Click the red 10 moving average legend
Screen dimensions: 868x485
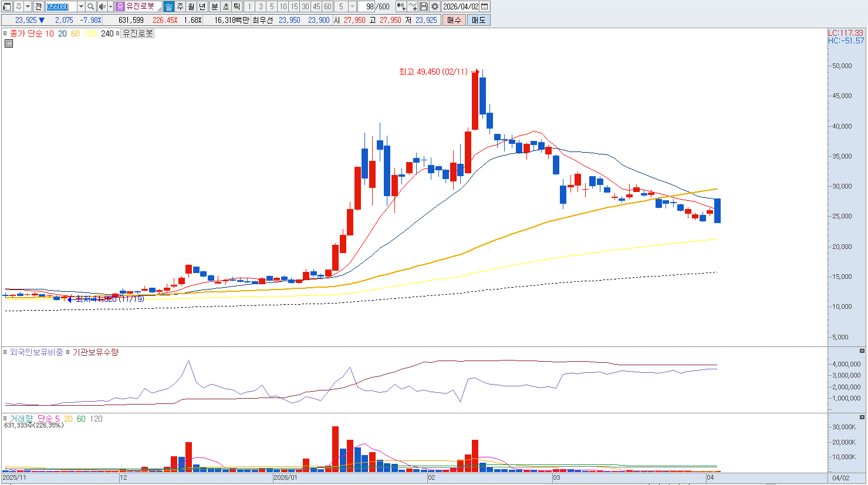(x=49, y=33)
